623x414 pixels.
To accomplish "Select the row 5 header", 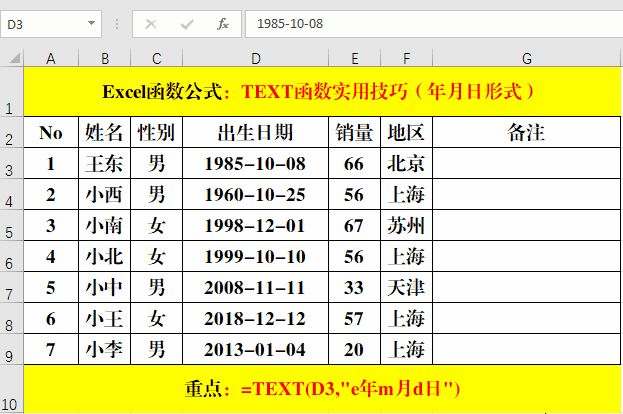I will (x=11, y=225).
